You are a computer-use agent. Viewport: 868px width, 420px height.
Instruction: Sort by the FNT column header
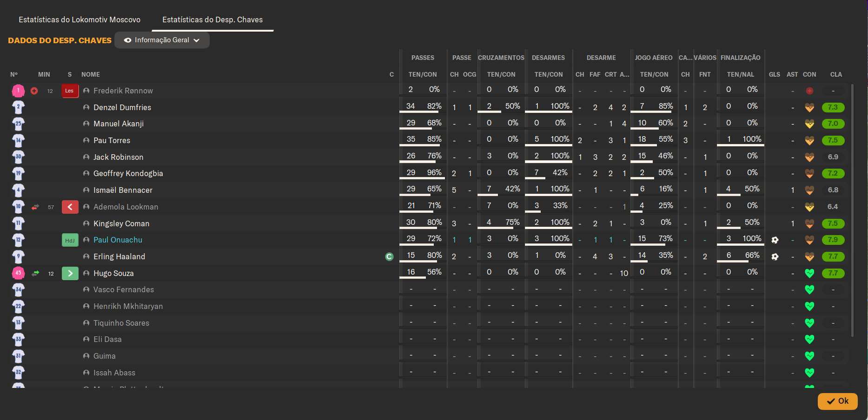[705, 74]
